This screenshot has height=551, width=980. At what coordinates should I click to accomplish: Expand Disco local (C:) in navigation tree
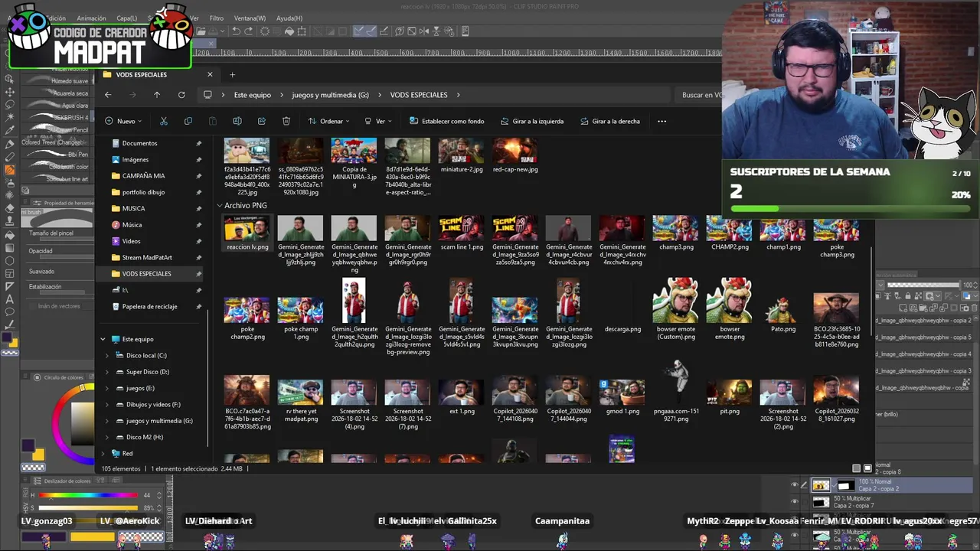click(x=107, y=356)
